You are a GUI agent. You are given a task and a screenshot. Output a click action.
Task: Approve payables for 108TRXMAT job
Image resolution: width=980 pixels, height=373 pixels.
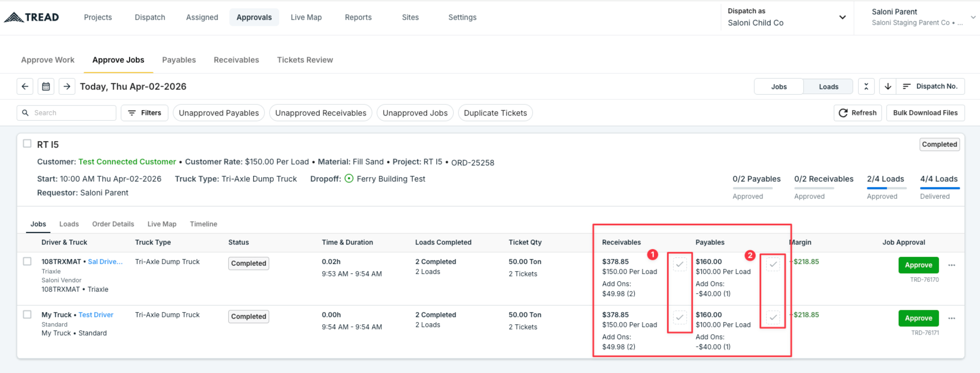coord(773,264)
